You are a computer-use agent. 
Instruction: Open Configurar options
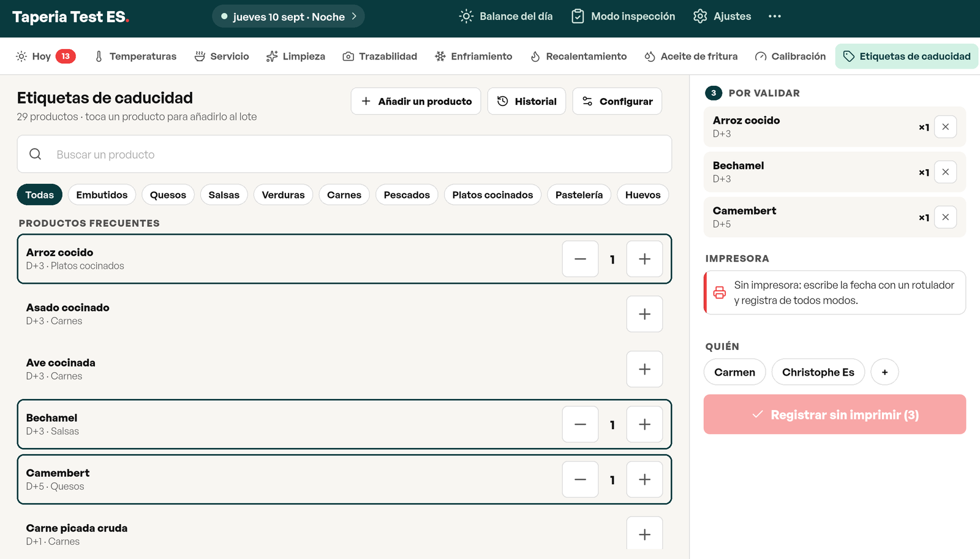[x=617, y=101]
